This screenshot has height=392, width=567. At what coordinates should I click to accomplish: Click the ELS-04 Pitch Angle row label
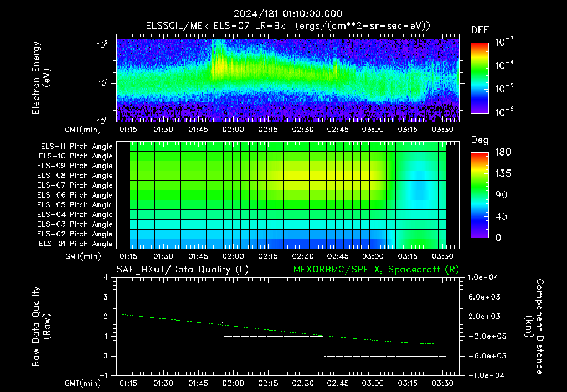coord(75,214)
